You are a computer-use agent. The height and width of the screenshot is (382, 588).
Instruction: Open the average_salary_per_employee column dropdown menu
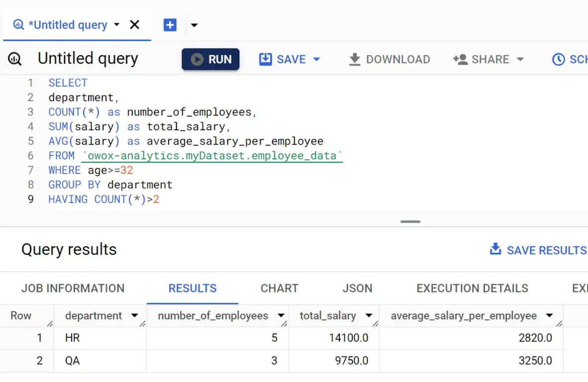pos(549,316)
